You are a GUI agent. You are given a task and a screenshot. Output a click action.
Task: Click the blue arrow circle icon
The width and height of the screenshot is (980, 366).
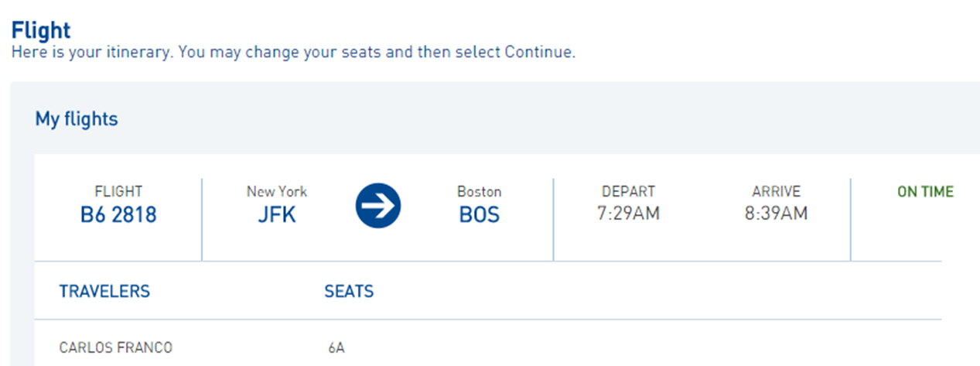click(x=378, y=206)
